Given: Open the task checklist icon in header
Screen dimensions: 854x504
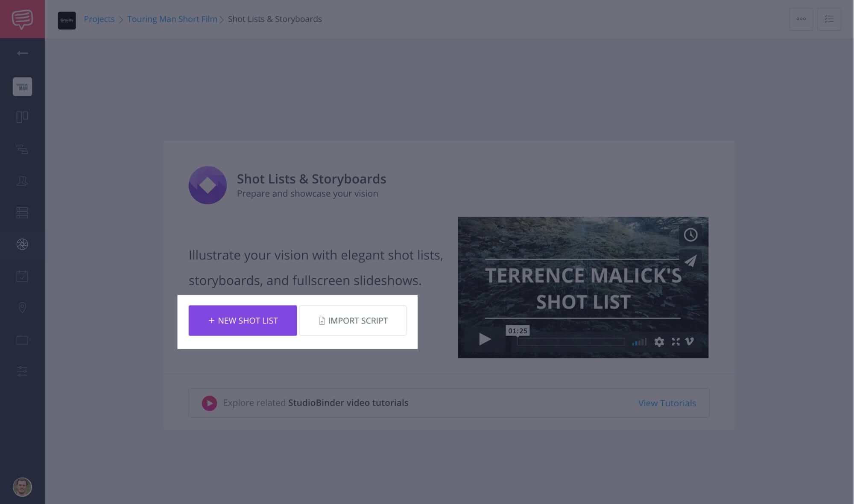Looking at the screenshot, I should pyautogui.click(x=829, y=19).
